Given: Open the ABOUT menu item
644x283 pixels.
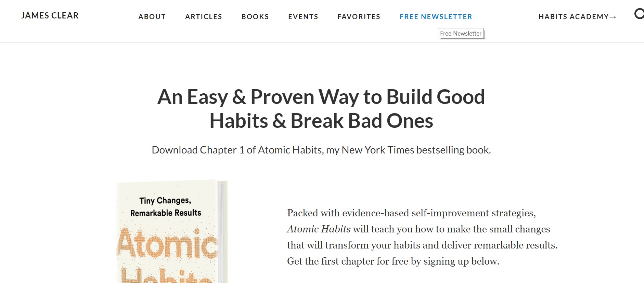Looking at the screenshot, I should pos(152,16).
